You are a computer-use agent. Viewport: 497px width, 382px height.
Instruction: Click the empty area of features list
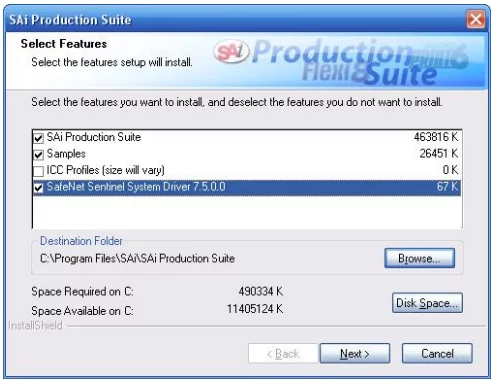point(247,212)
